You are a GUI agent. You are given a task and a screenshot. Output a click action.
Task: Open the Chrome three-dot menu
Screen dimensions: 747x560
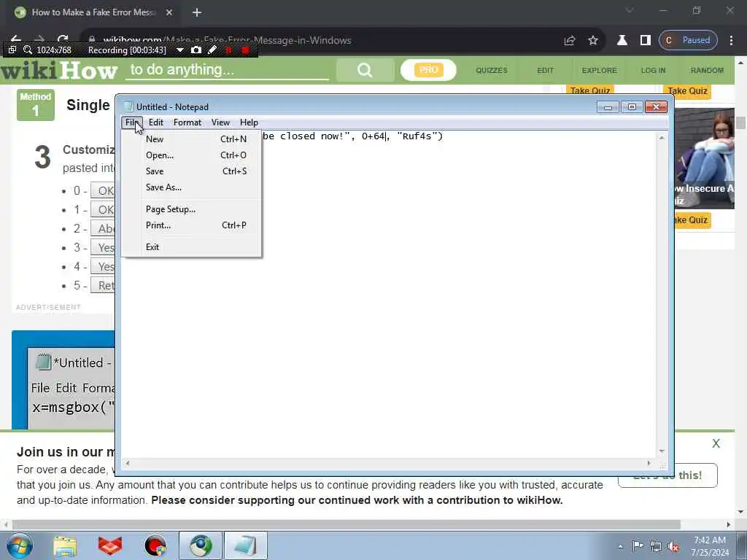(731, 41)
